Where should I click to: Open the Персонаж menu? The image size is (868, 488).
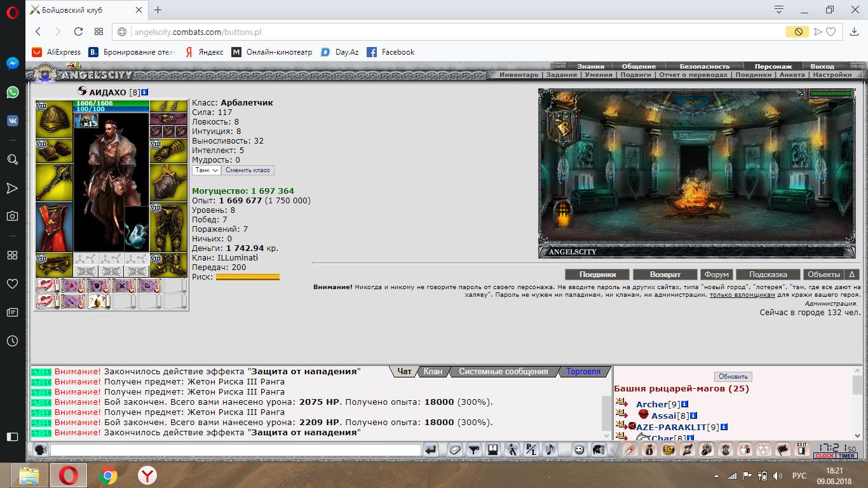coord(773,66)
